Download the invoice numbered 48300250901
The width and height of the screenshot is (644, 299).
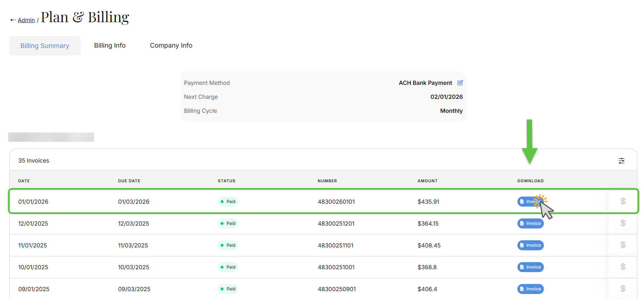point(530,289)
